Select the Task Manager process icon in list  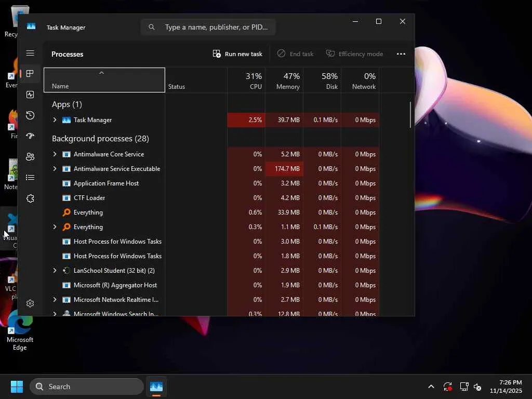(66, 120)
